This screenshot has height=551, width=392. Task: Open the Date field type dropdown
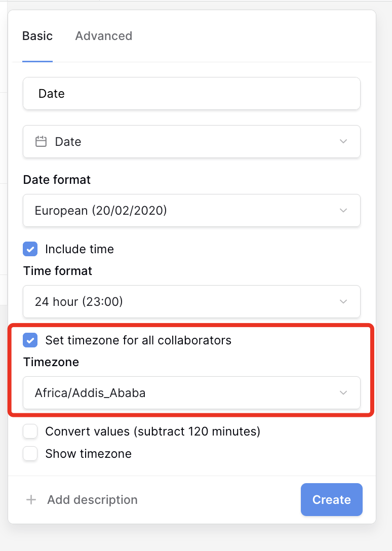pos(191,141)
